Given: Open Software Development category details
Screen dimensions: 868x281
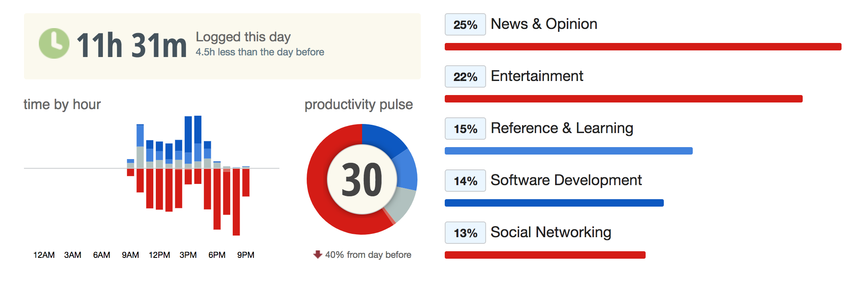Looking at the screenshot, I should (566, 180).
